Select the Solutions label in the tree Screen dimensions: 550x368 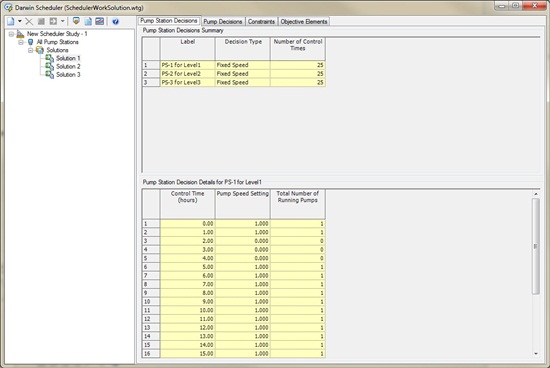point(57,51)
